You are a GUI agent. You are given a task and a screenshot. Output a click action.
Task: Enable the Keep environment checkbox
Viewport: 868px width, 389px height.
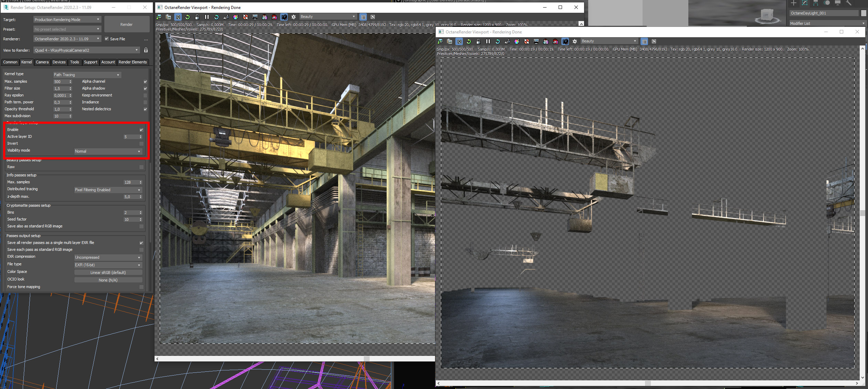point(145,95)
